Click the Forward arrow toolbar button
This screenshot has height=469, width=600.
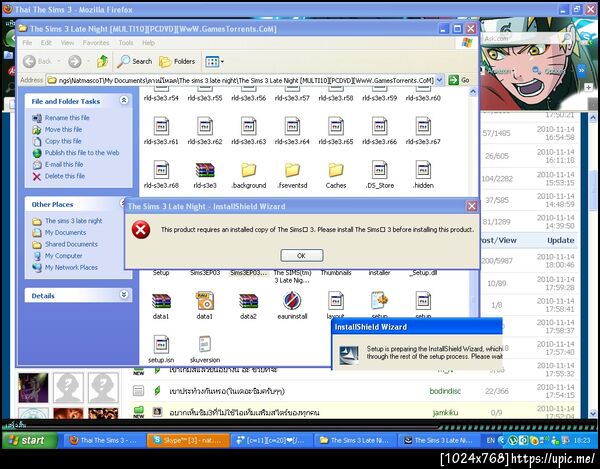tap(75, 61)
